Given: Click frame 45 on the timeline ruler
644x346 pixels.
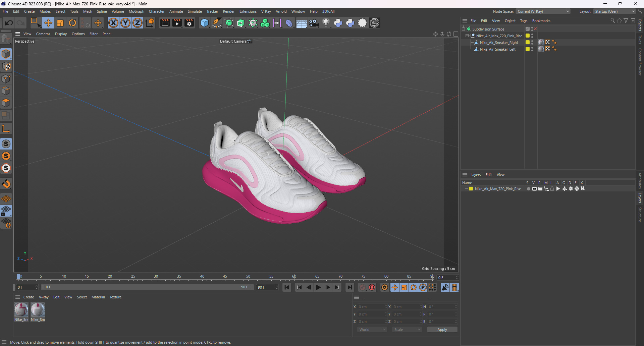Looking at the screenshot, I should click(x=225, y=277).
